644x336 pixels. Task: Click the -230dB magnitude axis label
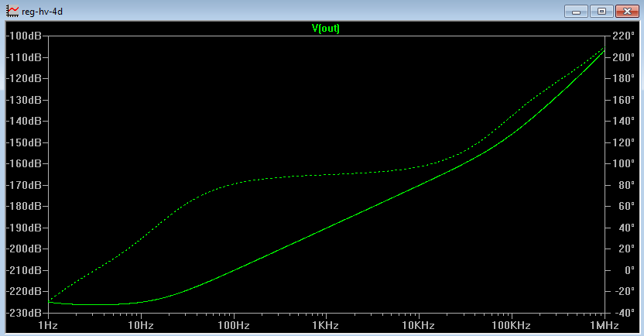coord(24,313)
